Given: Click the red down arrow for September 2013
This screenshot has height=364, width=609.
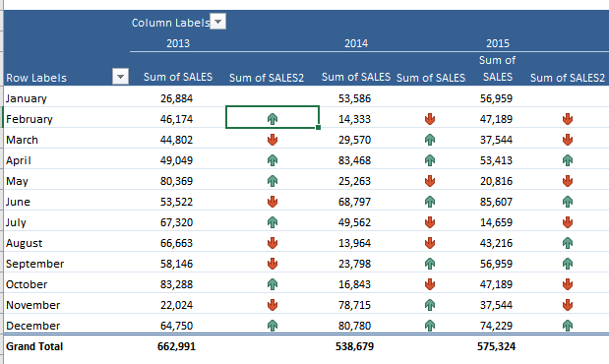Looking at the screenshot, I should (273, 264).
